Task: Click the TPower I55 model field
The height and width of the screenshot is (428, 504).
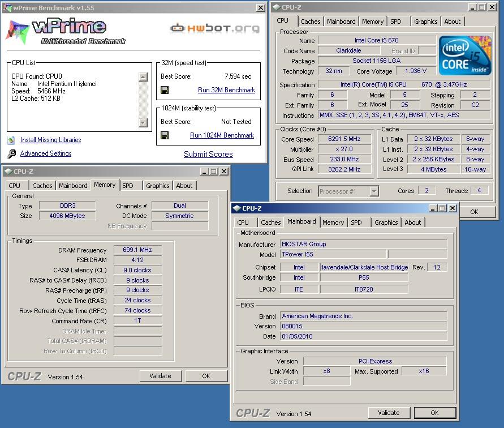Action: point(333,255)
